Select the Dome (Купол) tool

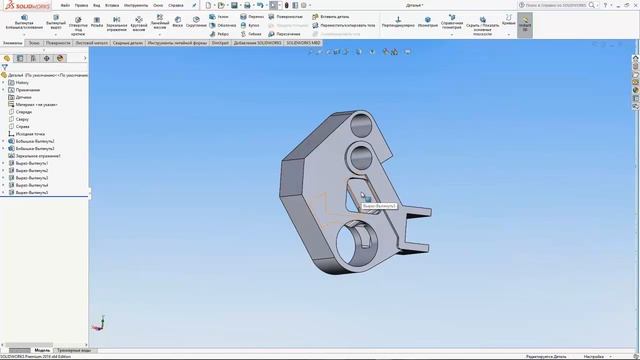[x=250, y=25]
